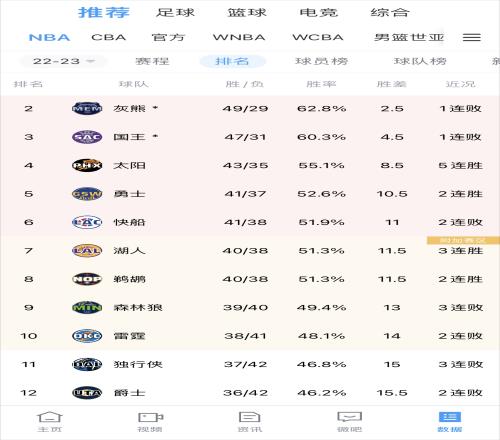The width and height of the screenshot is (500, 440).
Task: Click the 36/42 record cell
Action: pyautogui.click(x=245, y=393)
